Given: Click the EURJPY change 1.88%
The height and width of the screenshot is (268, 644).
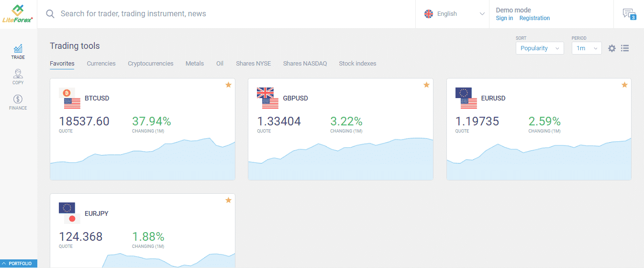Looking at the screenshot, I should pyautogui.click(x=148, y=236).
